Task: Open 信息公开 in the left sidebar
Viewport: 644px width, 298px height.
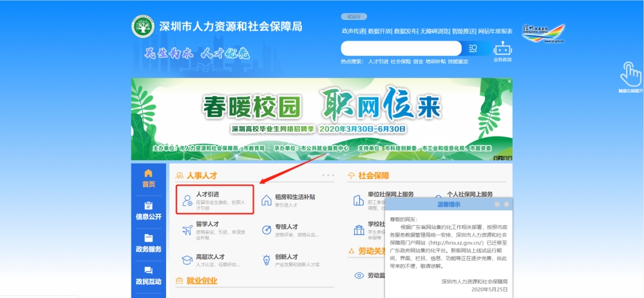Action: 148,211
